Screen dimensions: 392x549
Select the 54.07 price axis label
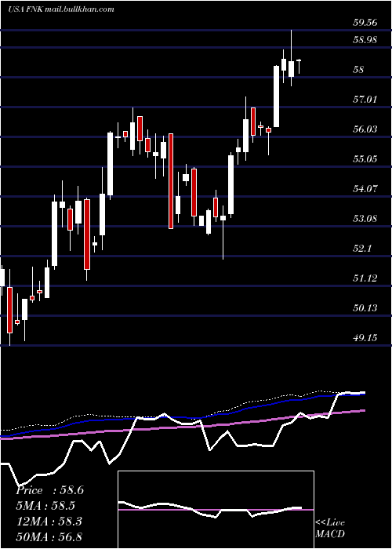click(365, 189)
